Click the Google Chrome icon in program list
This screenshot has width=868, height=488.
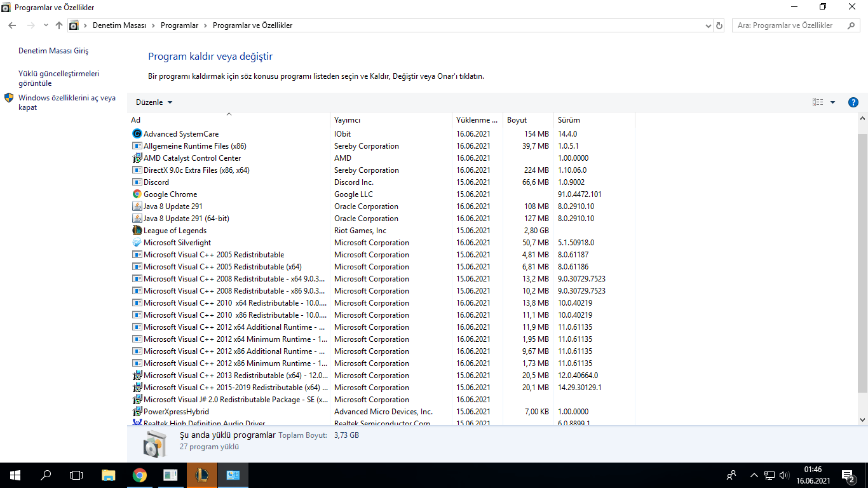pyautogui.click(x=137, y=194)
